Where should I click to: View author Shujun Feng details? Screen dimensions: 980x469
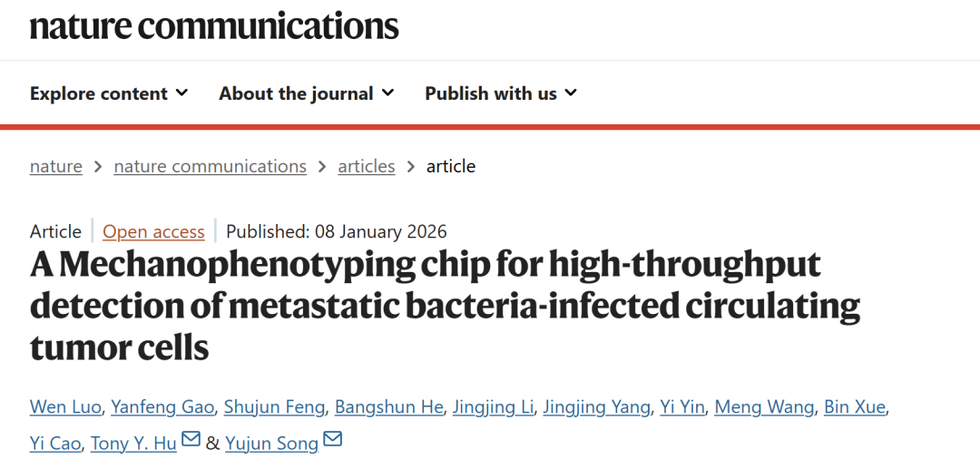click(274, 406)
